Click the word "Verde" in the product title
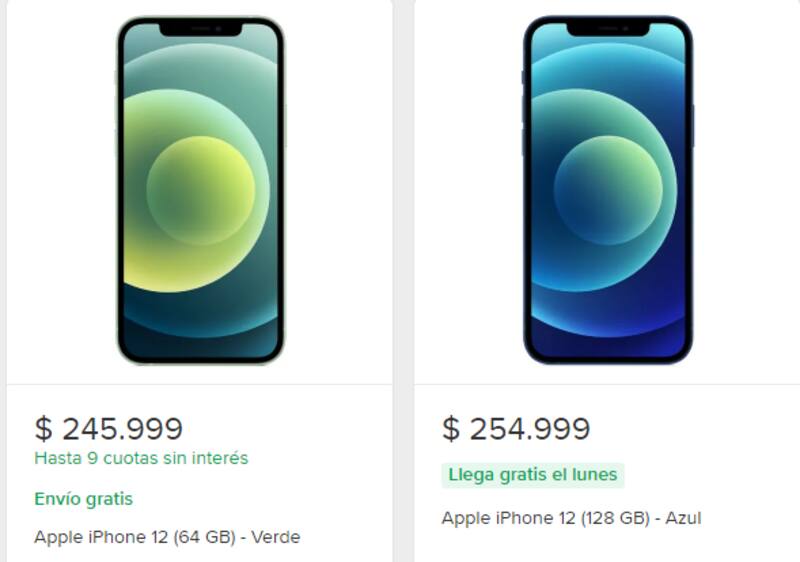The width and height of the screenshot is (800, 562). click(275, 537)
